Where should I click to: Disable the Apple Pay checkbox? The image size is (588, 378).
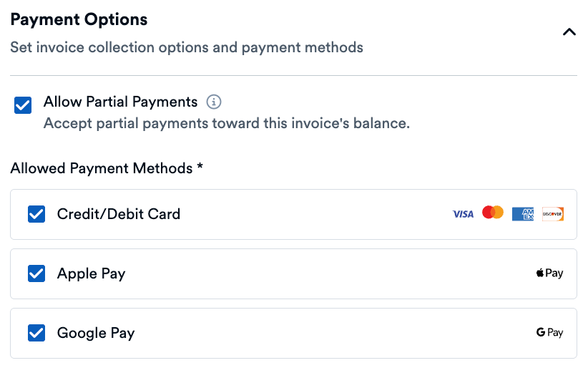36,273
